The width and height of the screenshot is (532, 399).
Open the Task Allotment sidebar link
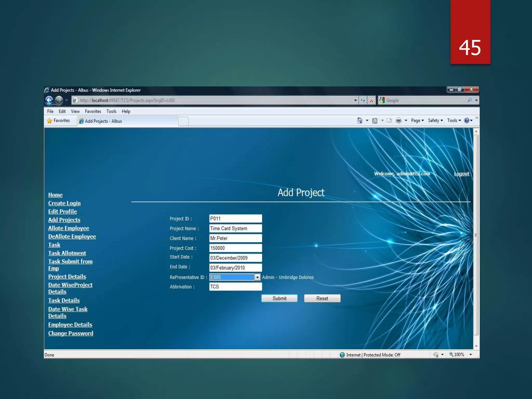coord(67,253)
